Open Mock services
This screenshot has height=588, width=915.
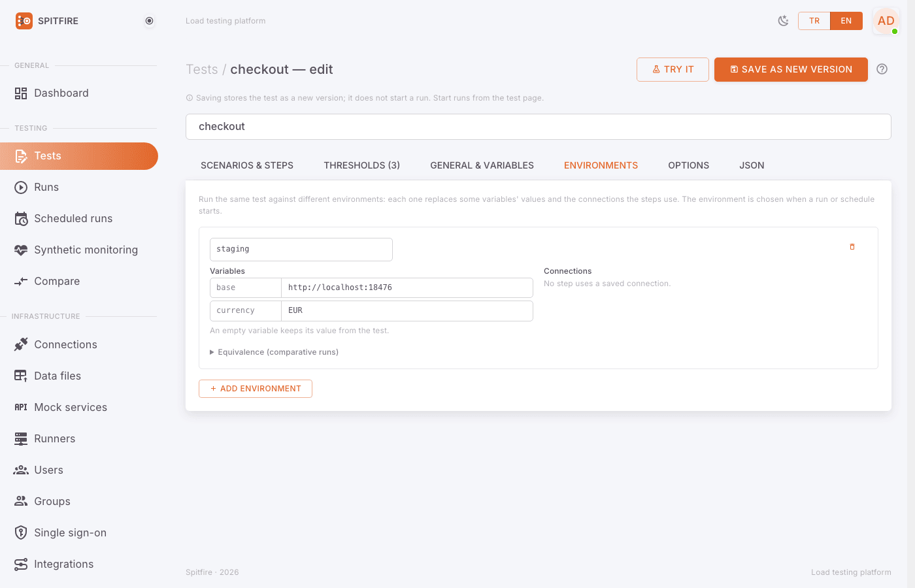click(x=78, y=408)
